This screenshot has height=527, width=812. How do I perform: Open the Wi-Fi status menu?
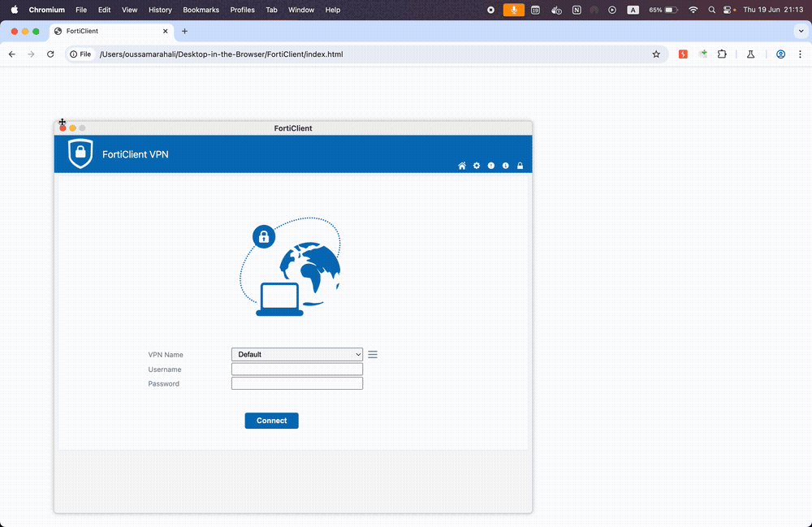point(693,10)
